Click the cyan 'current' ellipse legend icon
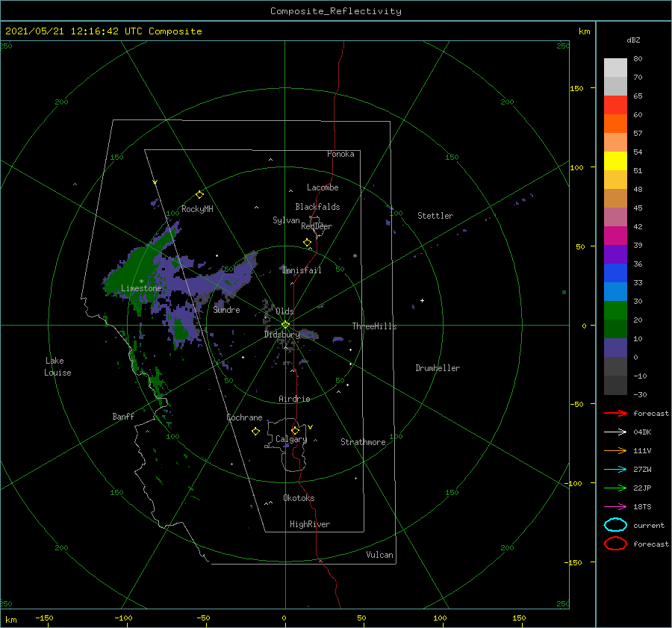Screen dimensions: 672x628 (x=615, y=525)
